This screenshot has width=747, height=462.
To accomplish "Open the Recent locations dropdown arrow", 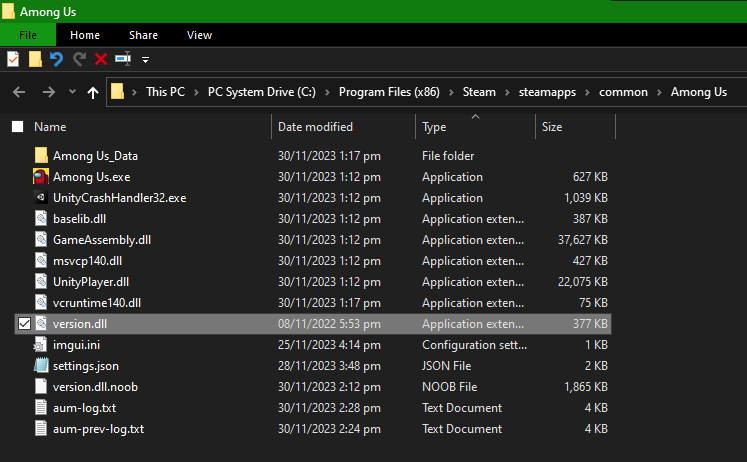I will [x=72, y=91].
